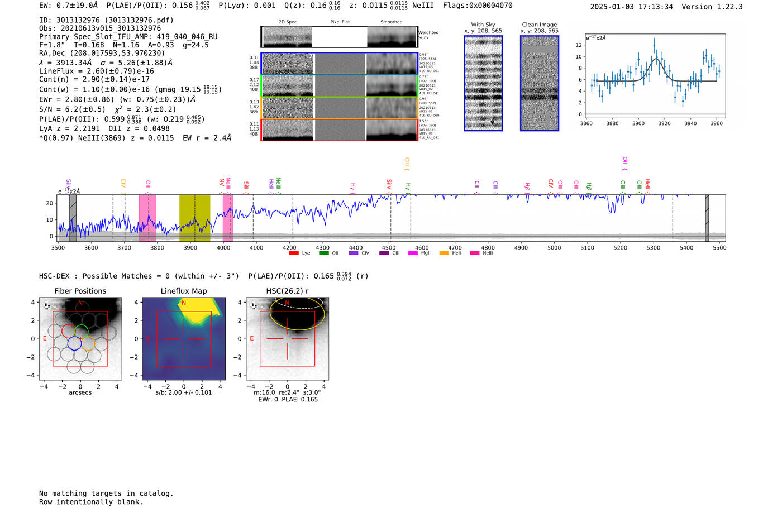782x532 pixels.
Task: Click the LineFlux = 2.60(±0.79)e-16 line
Action: point(97,71)
